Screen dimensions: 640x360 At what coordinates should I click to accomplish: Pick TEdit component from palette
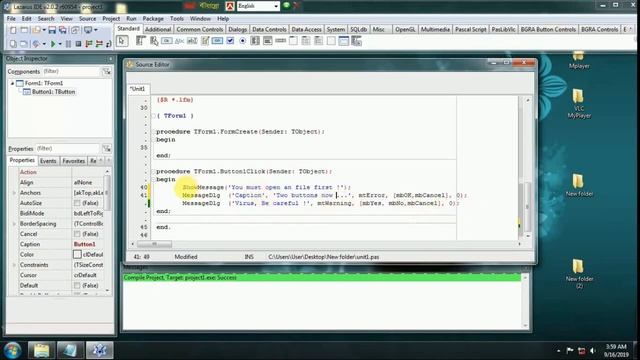click(x=192, y=41)
